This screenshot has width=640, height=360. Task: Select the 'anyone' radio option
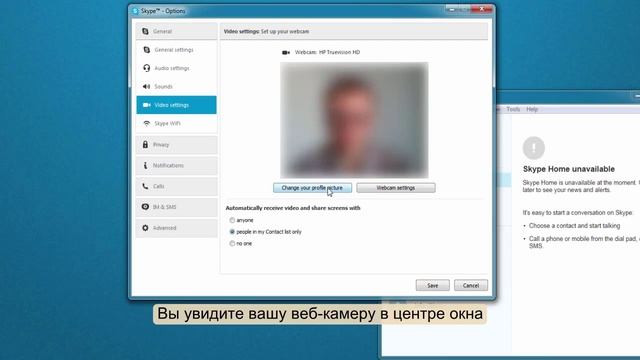click(232, 220)
